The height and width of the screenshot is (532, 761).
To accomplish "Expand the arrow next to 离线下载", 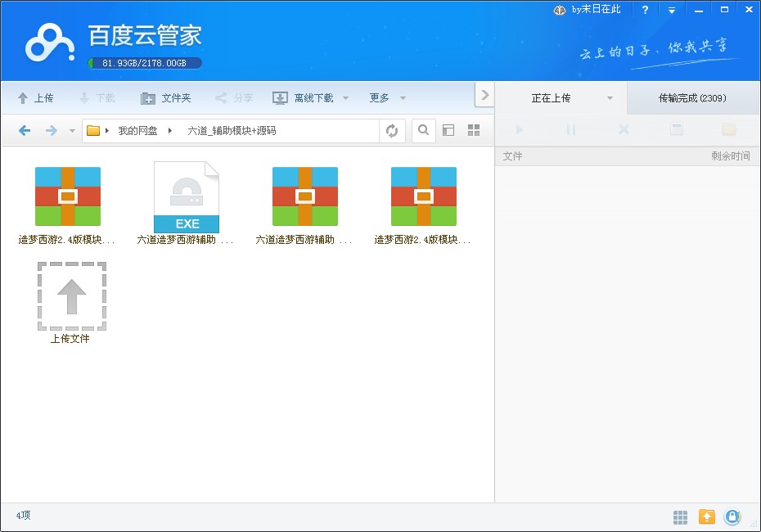I will click(345, 98).
